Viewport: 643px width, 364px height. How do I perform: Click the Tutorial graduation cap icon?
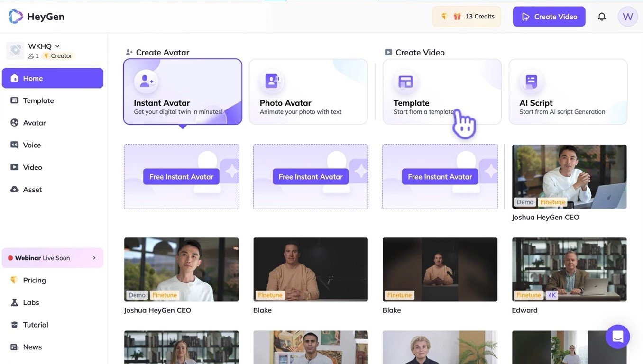tap(14, 325)
